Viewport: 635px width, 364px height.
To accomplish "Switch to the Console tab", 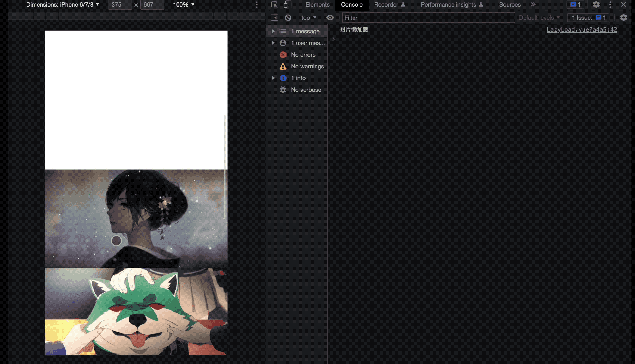I will coord(352,5).
